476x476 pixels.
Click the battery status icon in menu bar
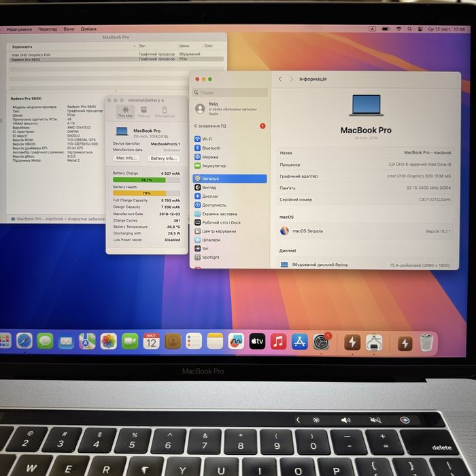point(386,29)
